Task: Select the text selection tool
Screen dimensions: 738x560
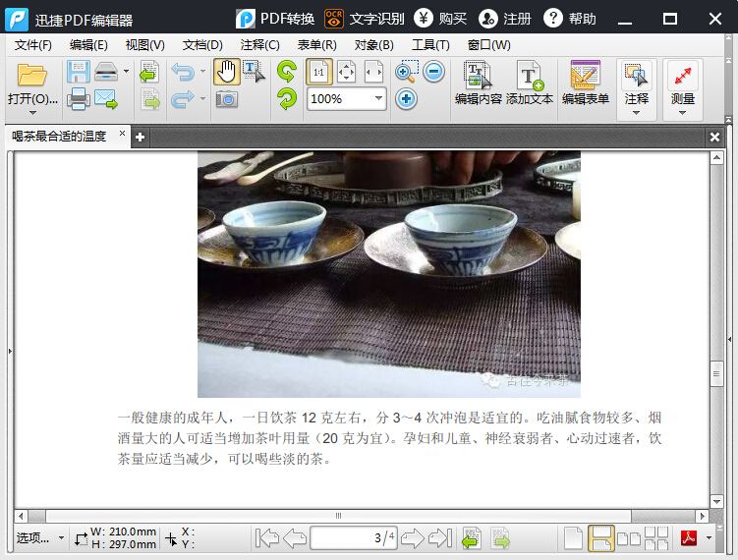Action: pos(254,72)
